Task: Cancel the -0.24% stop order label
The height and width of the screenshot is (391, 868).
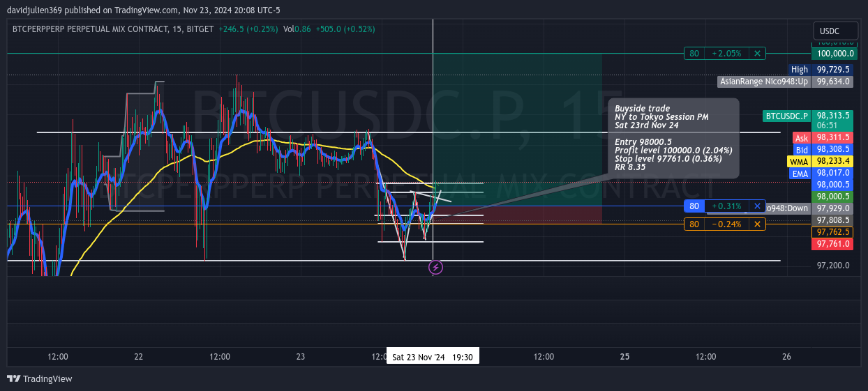Action: pyautogui.click(x=758, y=224)
